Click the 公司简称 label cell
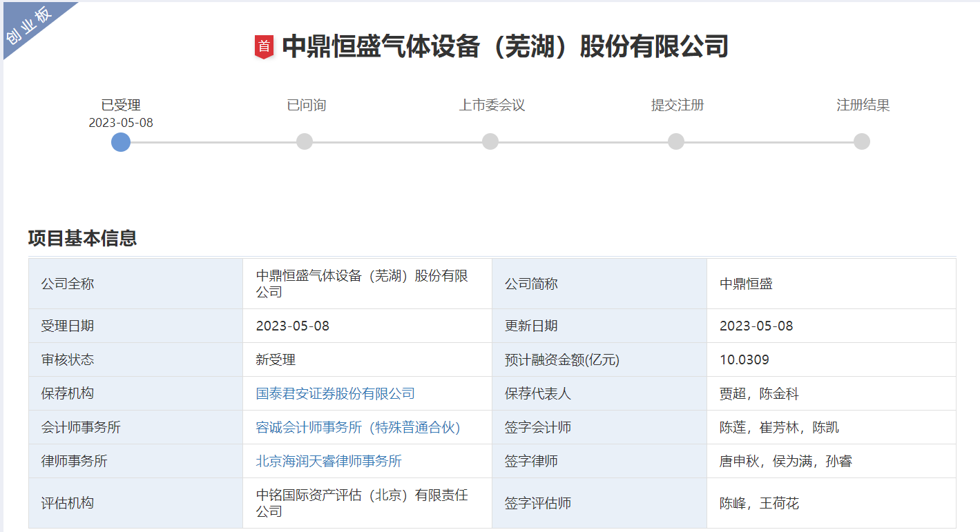The width and height of the screenshot is (980, 532). [x=599, y=284]
